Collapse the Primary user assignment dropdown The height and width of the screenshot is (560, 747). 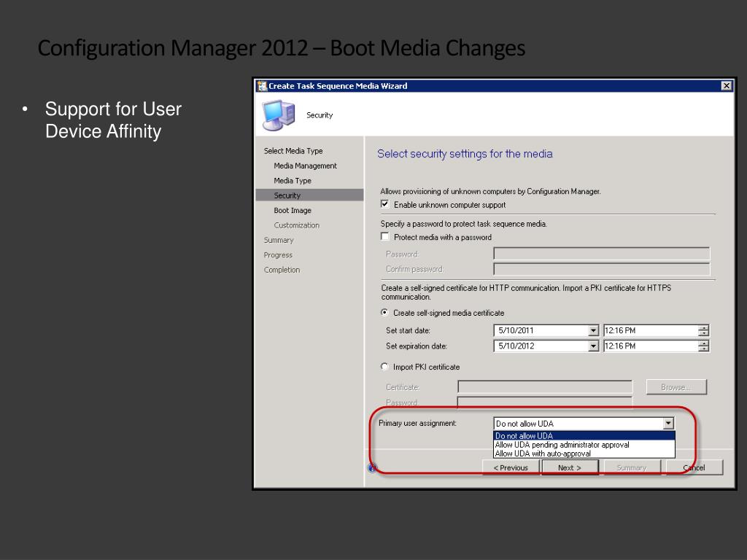pyautogui.click(x=668, y=424)
